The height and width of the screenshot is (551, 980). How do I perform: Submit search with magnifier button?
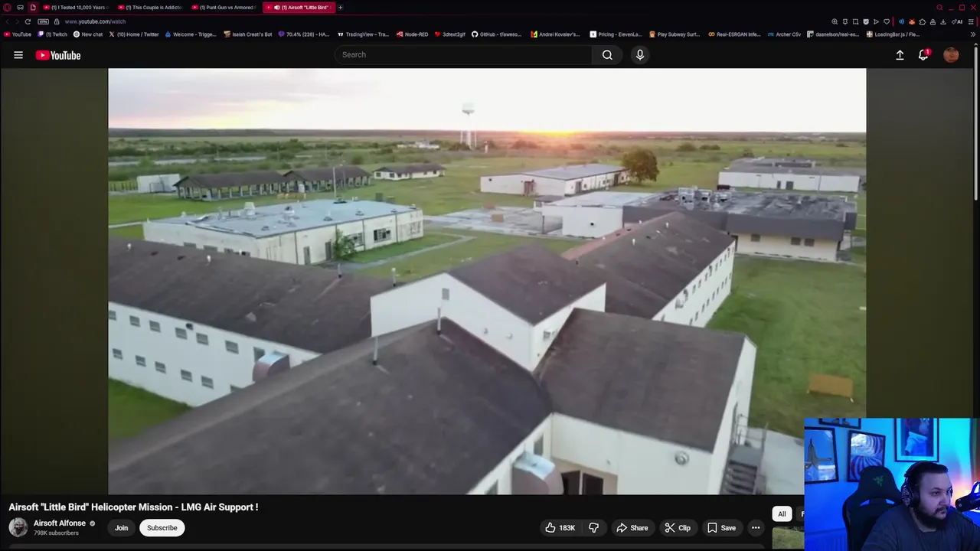[x=607, y=54]
